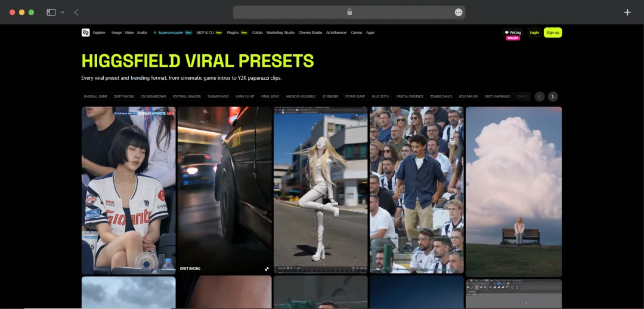Go to Supercomputer page
This screenshot has height=309, width=644.
click(172, 32)
